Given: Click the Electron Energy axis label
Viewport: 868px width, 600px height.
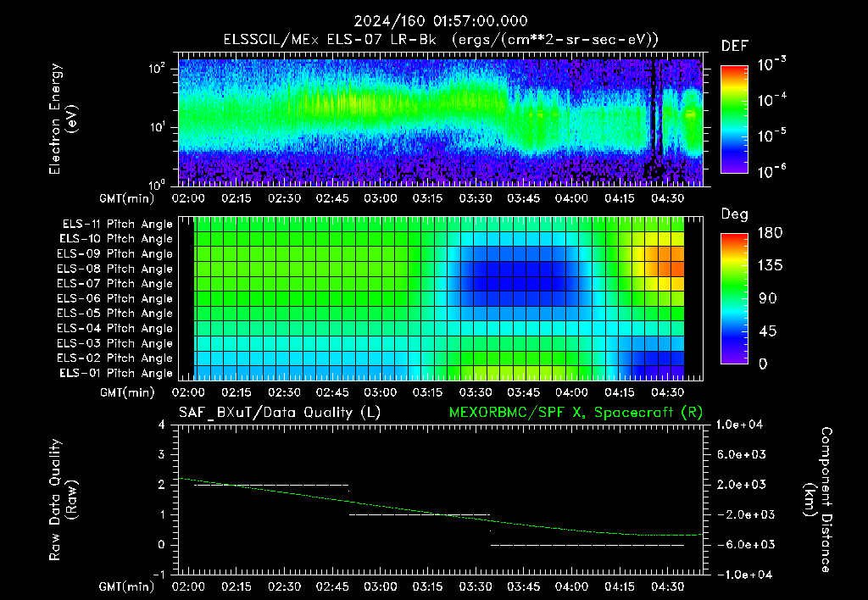Looking at the screenshot, I should click(63, 119).
